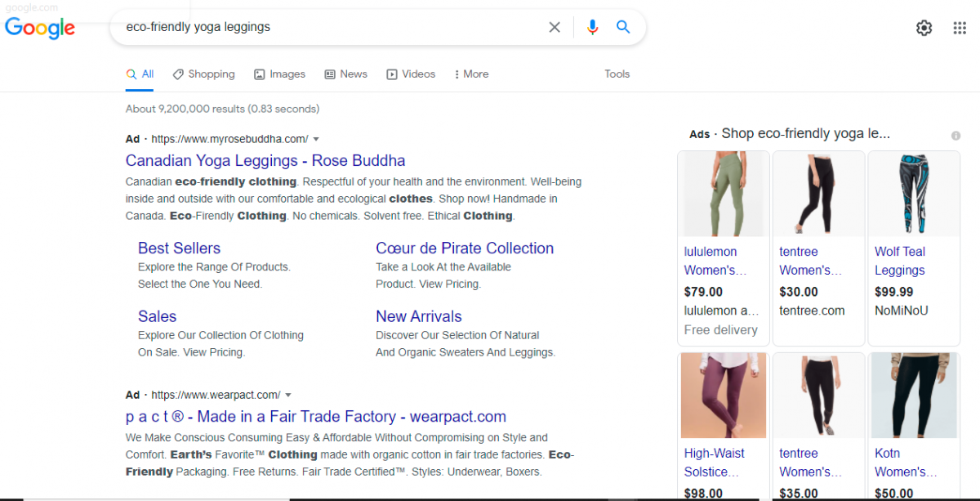Click the $30.00 tentree leggings thumbnail
This screenshot has width=980, height=501.
click(818, 195)
